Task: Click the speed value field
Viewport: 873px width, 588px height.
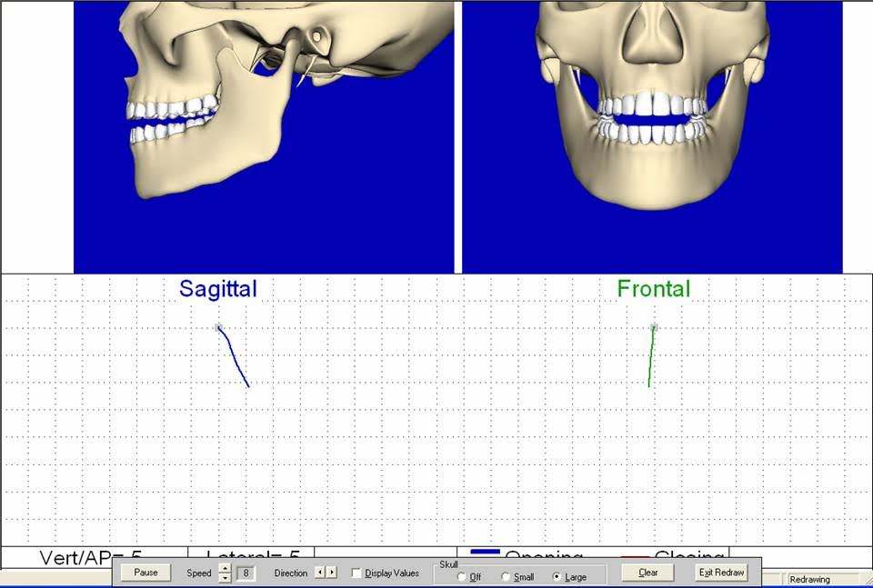Action: [246, 573]
